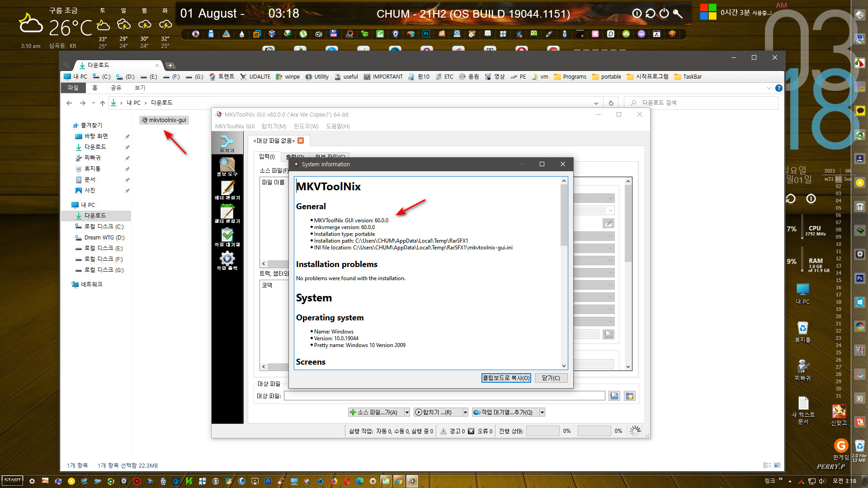The height and width of the screenshot is (488, 868).
Task: Click the pencil edit icon in properties panel
Action: [x=609, y=223]
